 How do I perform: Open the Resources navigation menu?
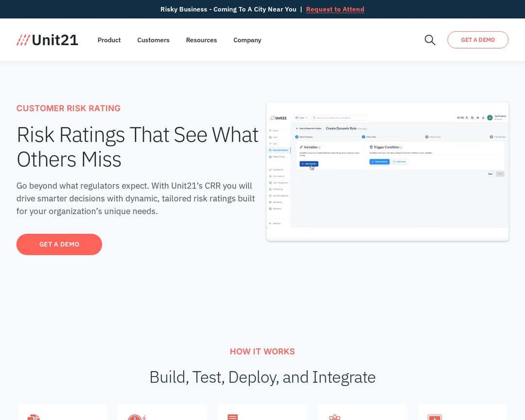tap(202, 40)
